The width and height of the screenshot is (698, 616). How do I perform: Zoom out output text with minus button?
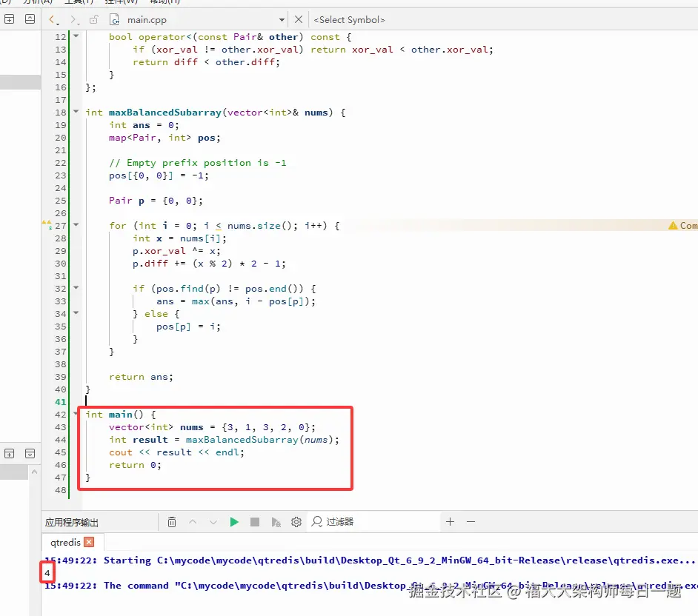pyautogui.click(x=471, y=522)
